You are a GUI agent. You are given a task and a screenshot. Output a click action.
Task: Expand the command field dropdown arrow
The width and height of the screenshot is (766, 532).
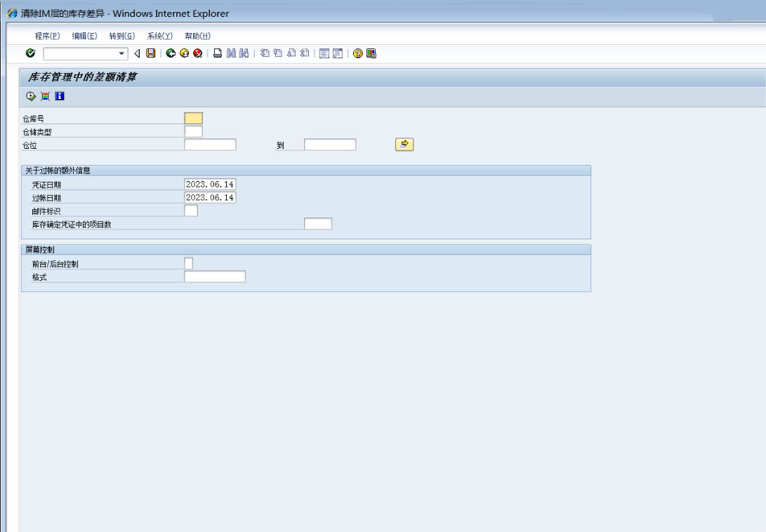pos(121,53)
